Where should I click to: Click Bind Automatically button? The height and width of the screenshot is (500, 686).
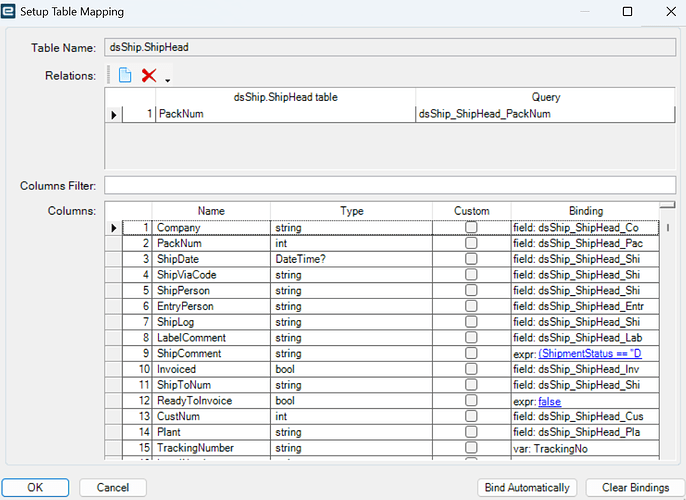527,487
